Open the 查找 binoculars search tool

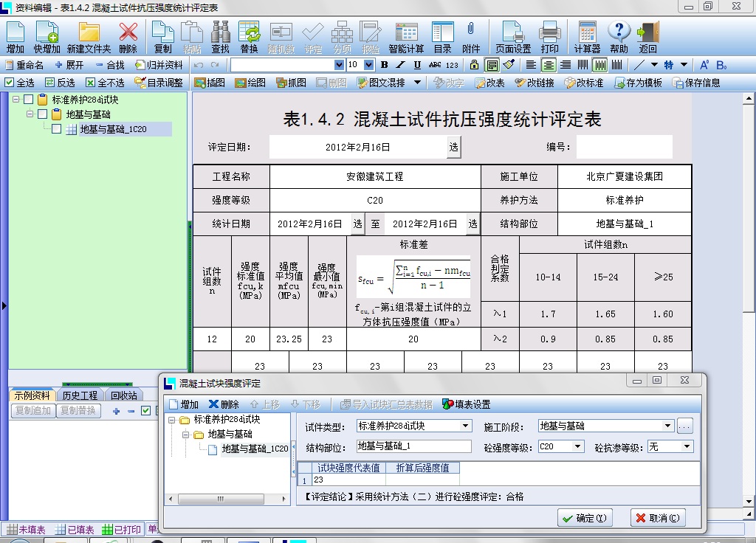tap(220, 37)
